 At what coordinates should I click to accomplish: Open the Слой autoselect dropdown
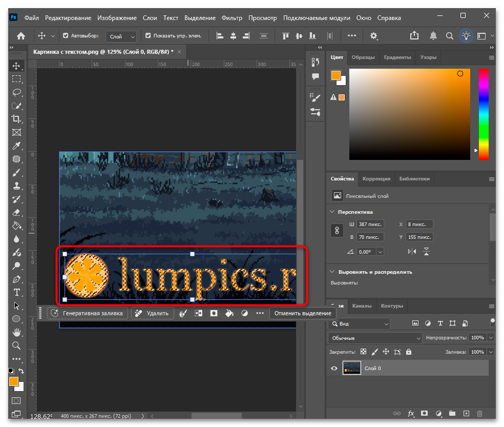pyautogui.click(x=121, y=36)
